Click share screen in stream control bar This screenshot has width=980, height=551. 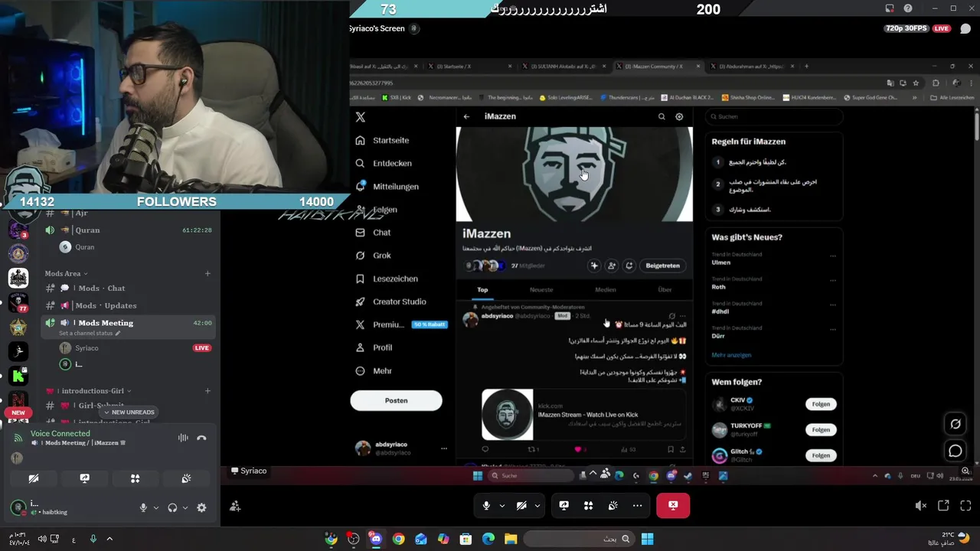tap(564, 506)
